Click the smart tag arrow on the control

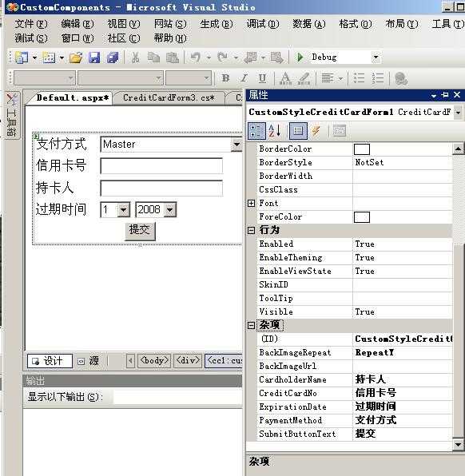pyautogui.click(x=36, y=137)
